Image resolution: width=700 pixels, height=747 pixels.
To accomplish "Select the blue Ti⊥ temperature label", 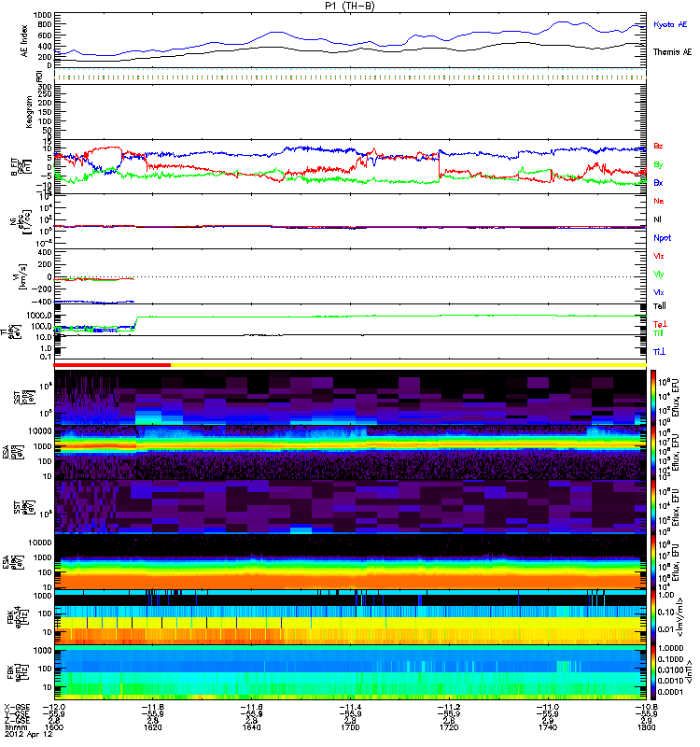I will pos(659,352).
